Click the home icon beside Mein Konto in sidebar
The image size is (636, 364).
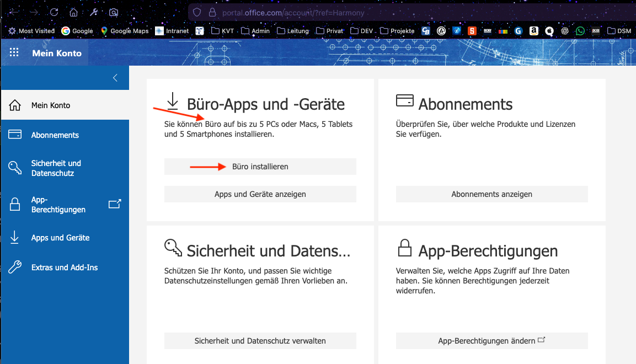pyautogui.click(x=15, y=105)
